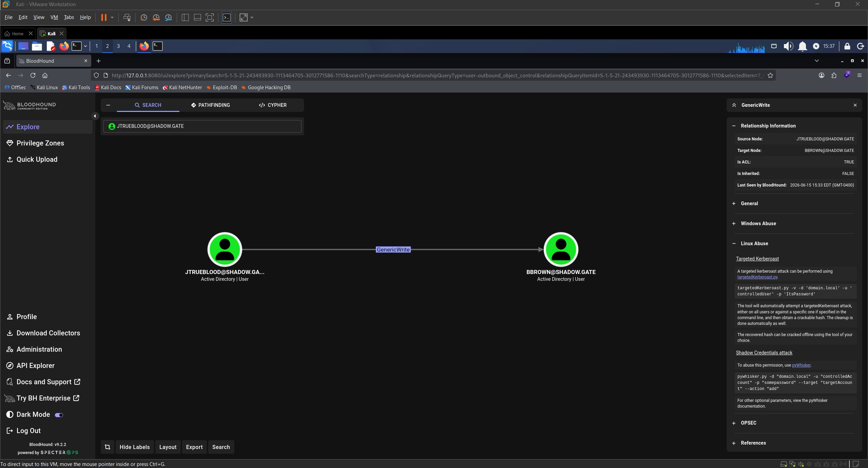Go to Firefox home page icon

[45, 75]
